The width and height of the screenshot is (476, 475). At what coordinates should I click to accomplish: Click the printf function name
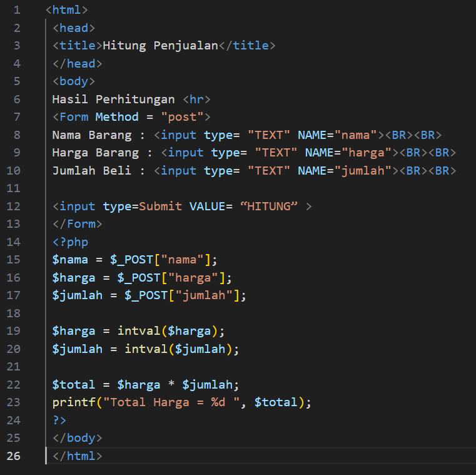[74, 402]
